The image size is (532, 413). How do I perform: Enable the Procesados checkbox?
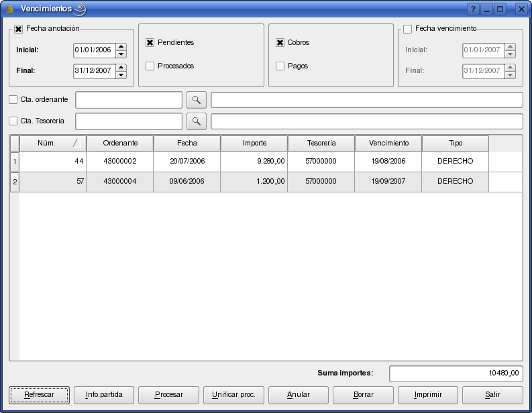[x=150, y=66]
